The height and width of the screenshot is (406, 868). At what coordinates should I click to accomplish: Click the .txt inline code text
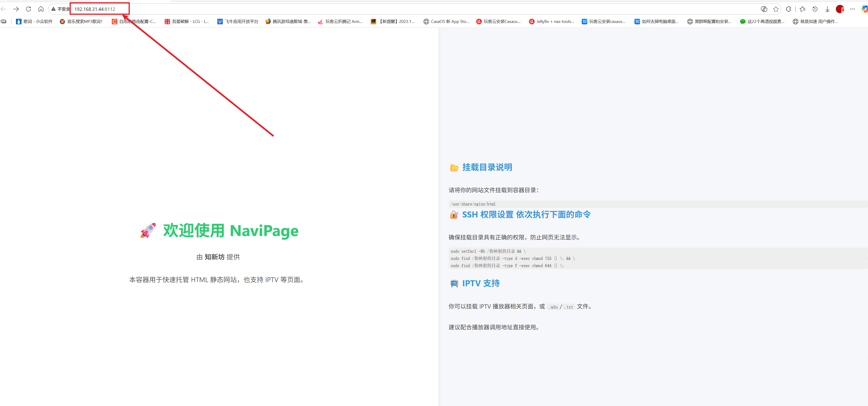click(569, 307)
